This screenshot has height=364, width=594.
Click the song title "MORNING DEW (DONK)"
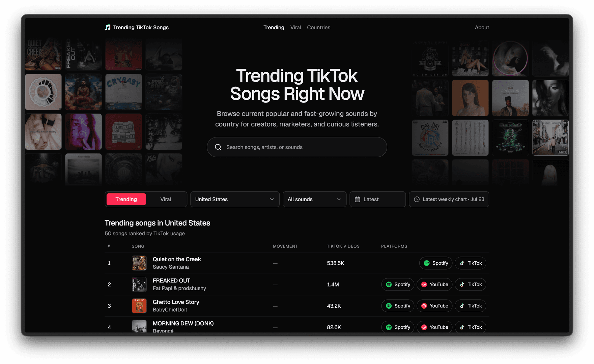pyautogui.click(x=183, y=324)
